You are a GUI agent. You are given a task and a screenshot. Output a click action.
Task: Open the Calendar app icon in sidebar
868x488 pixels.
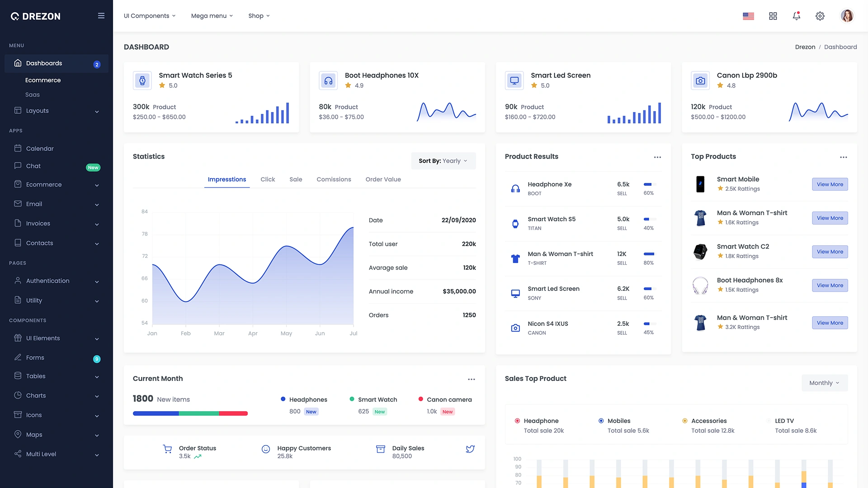[18, 148]
